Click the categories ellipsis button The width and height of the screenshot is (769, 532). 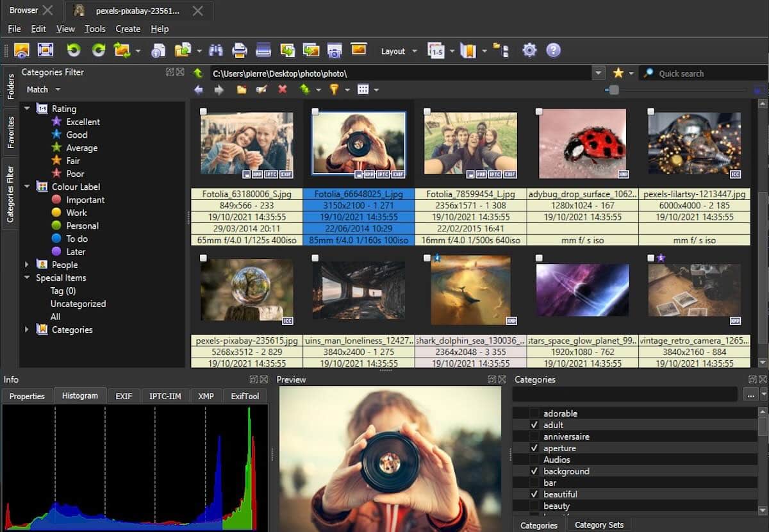[x=750, y=395]
